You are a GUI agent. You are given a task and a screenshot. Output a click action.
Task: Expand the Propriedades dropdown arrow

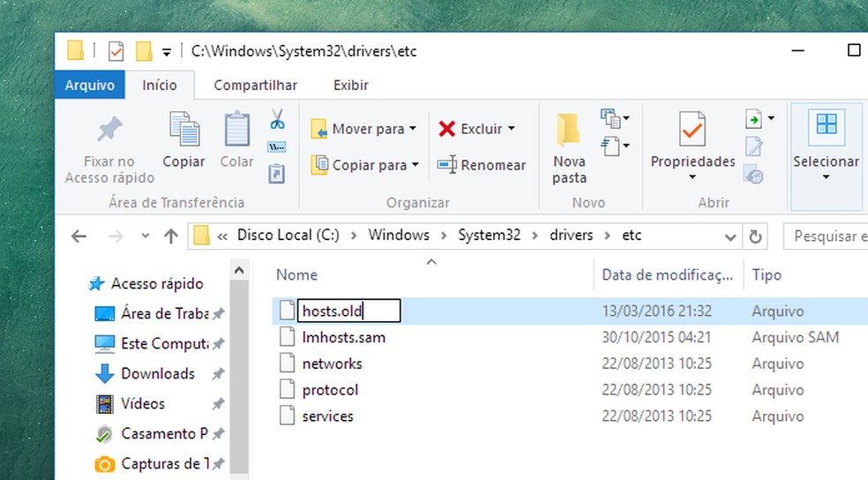[692, 177]
